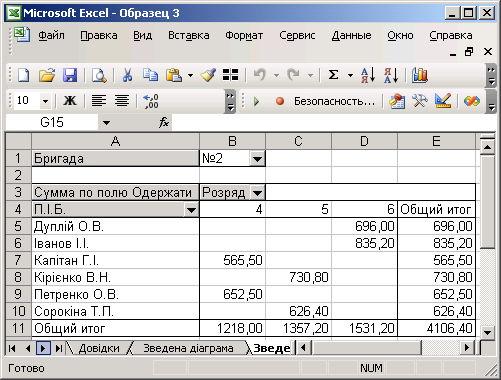Image resolution: width=501 pixels, height=380 pixels.
Task: Run macro with the green play icon
Action: pyautogui.click(x=256, y=101)
